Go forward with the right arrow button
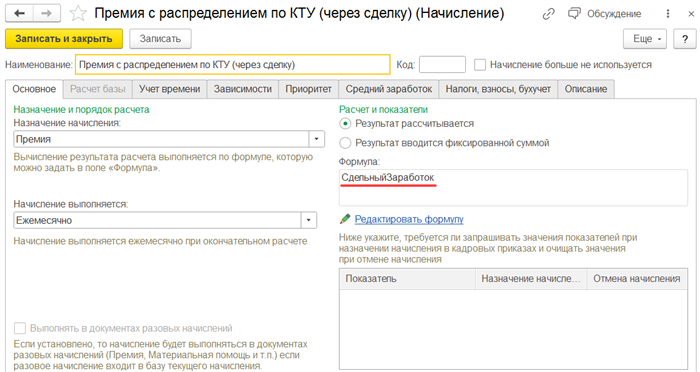Viewport: 700px width, 372px height. point(48,14)
